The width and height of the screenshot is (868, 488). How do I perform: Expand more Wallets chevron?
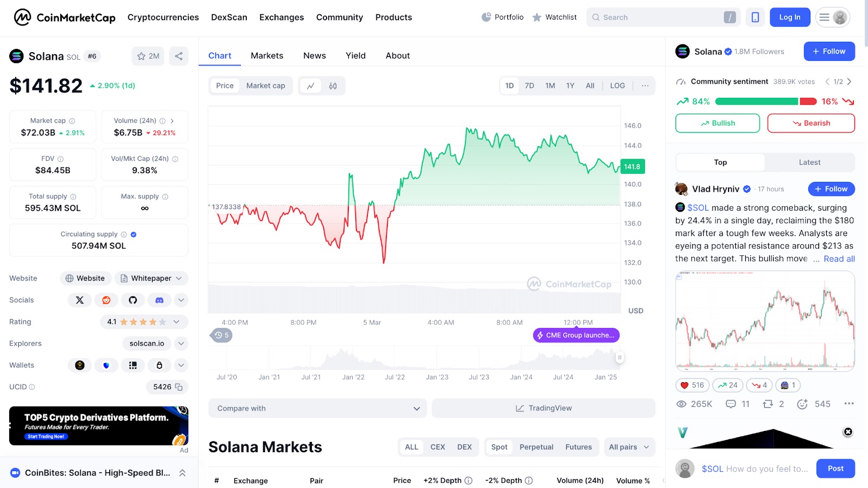pyautogui.click(x=181, y=365)
